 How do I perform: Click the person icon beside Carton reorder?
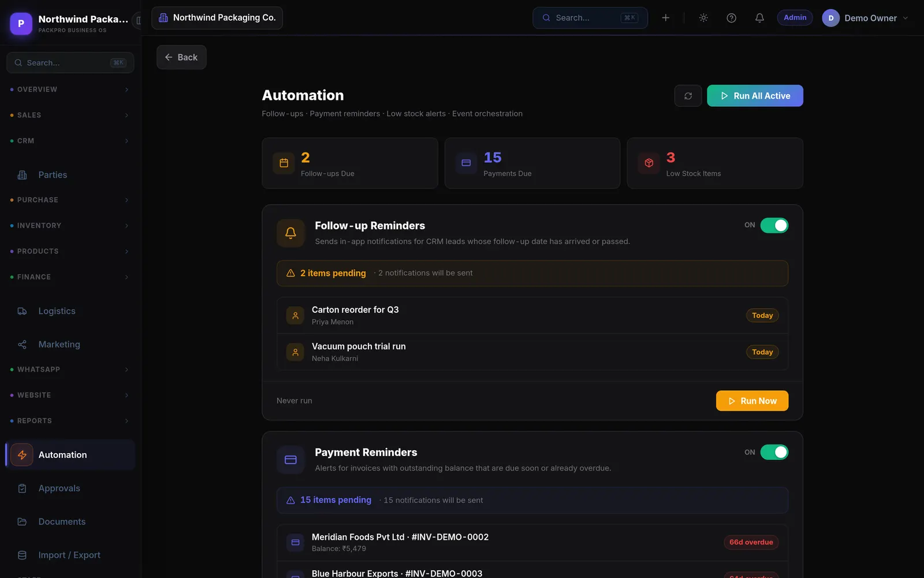[295, 316]
